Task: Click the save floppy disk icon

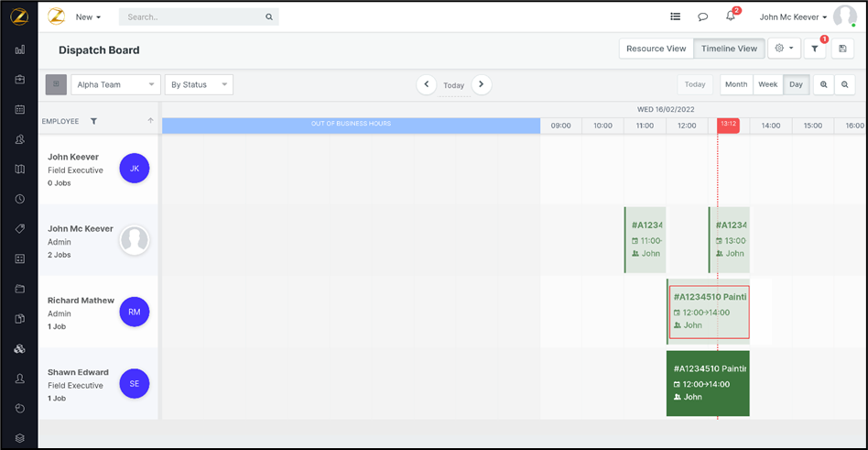Action: [x=842, y=49]
